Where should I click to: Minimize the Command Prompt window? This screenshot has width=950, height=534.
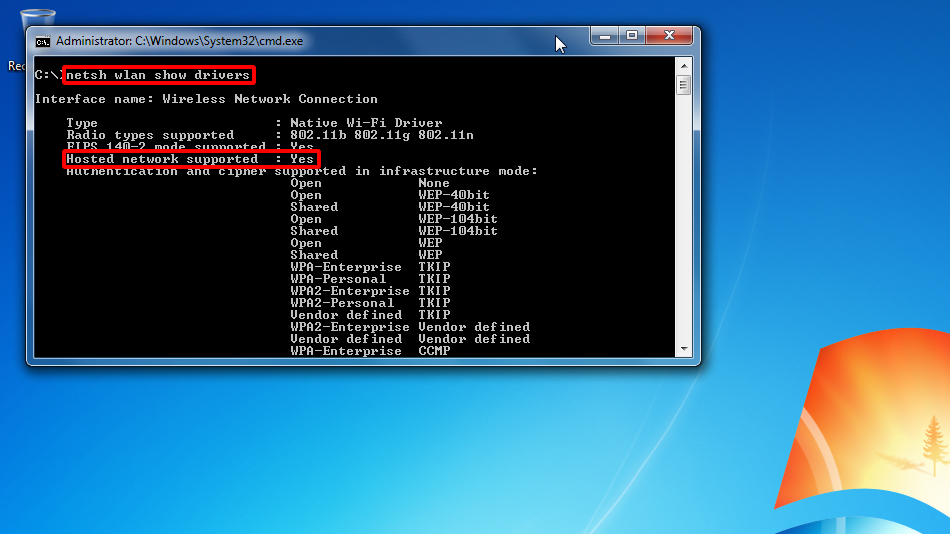[x=606, y=36]
